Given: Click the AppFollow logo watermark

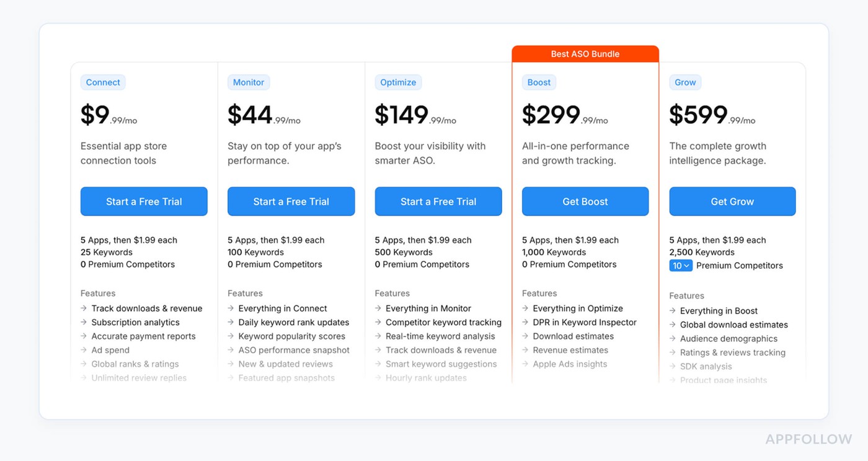Looking at the screenshot, I should coord(810,439).
